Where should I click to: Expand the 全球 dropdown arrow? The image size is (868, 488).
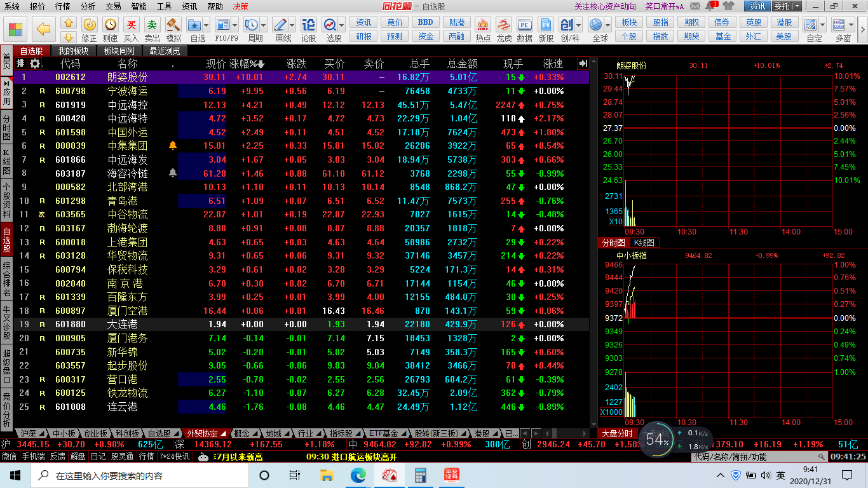pyautogui.click(x=607, y=25)
